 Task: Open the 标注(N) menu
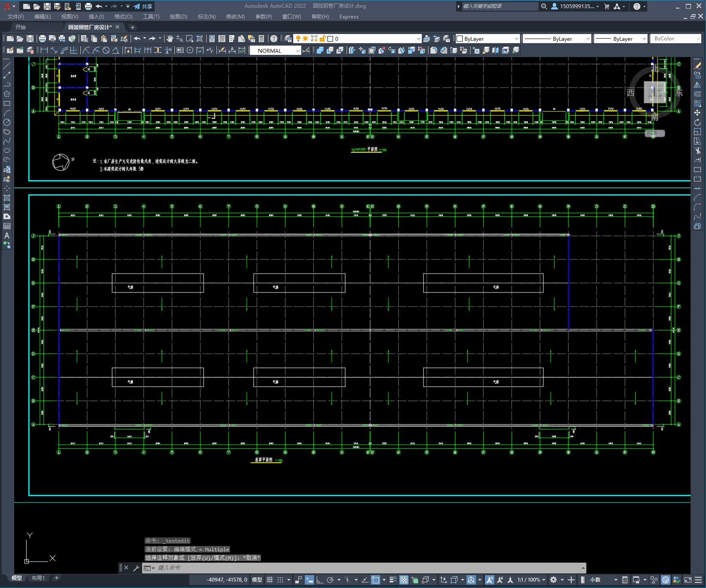click(x=206, y=17)
